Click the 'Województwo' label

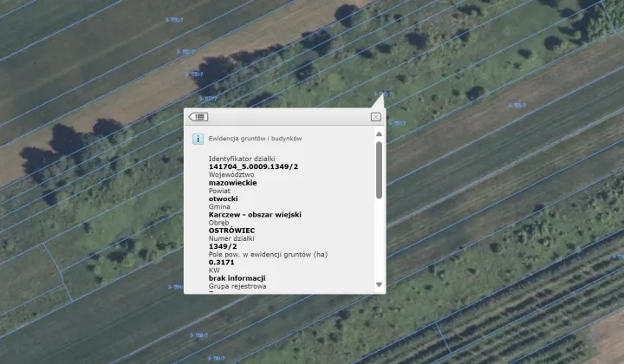pos(231,175)
